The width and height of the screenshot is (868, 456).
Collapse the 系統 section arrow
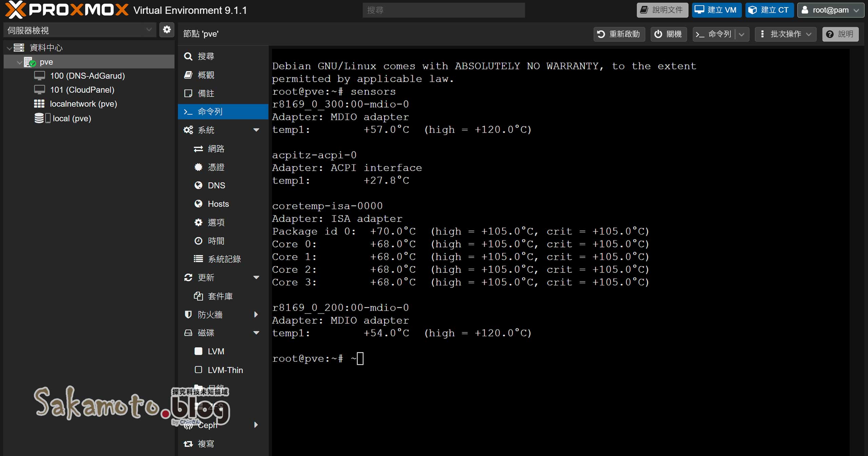[x=256, y=130]
